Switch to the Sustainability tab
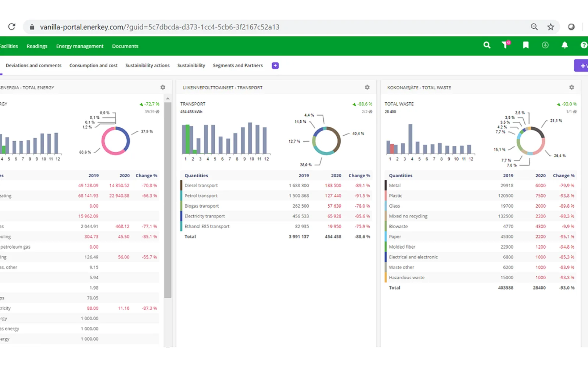The width and height of the screenshot is (588, 368). point(191,66)
